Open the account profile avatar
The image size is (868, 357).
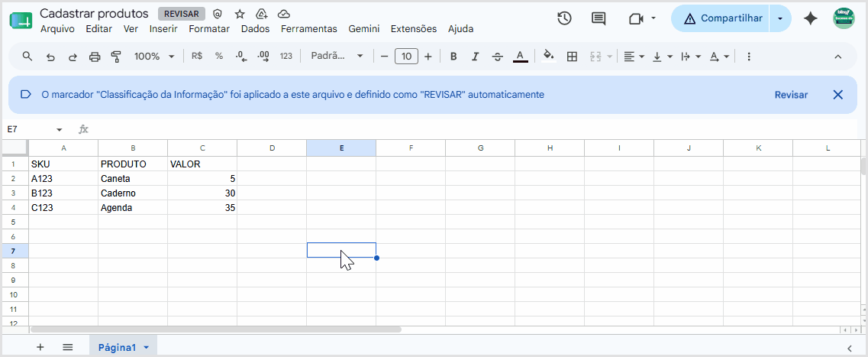tap(844, 18)
